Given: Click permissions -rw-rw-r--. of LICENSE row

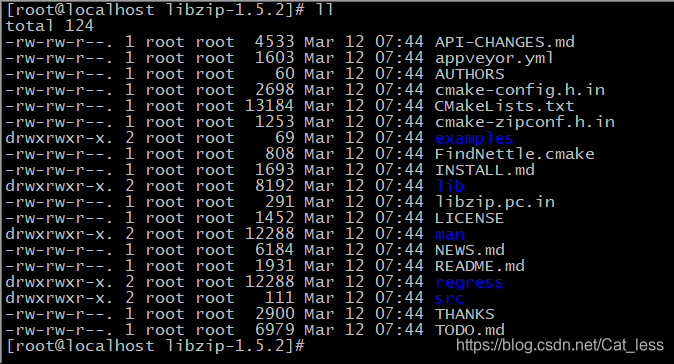Looking at the screenshot, I should (x=59, y=218).
